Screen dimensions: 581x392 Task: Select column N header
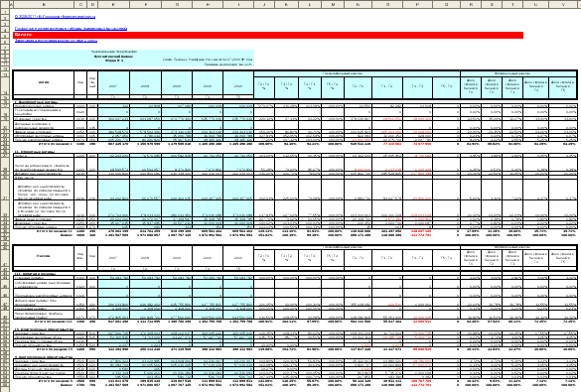pyautogui.click(x=358, y=4)
